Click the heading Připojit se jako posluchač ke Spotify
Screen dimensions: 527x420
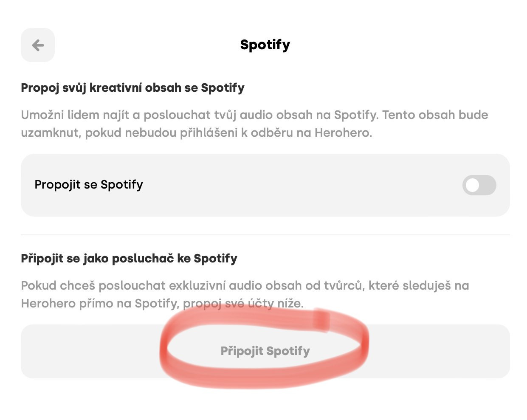tap(129, 258)
